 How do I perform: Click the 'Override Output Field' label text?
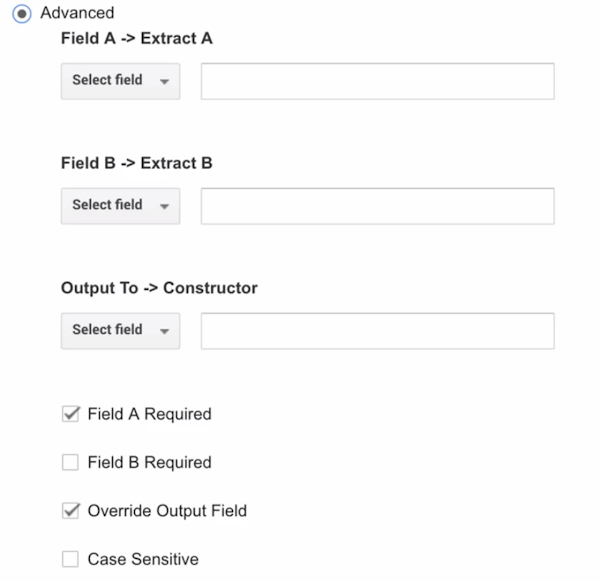[167, 511]
